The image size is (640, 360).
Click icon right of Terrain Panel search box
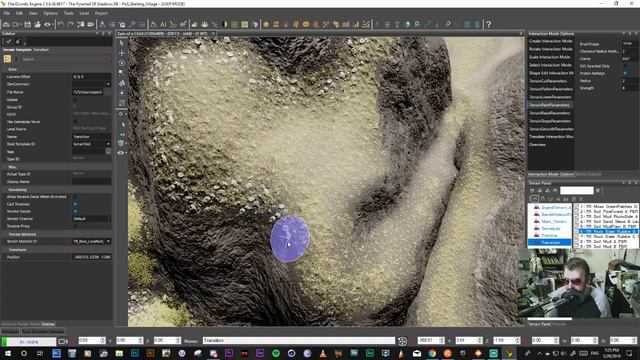[598, 191]
